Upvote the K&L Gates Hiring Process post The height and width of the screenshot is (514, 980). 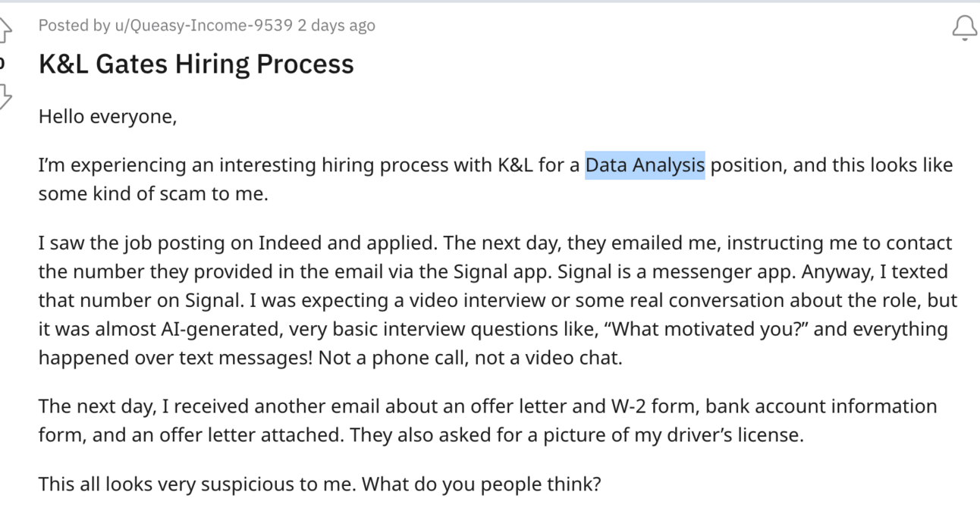pyautogui.click(x=5, y=30)
